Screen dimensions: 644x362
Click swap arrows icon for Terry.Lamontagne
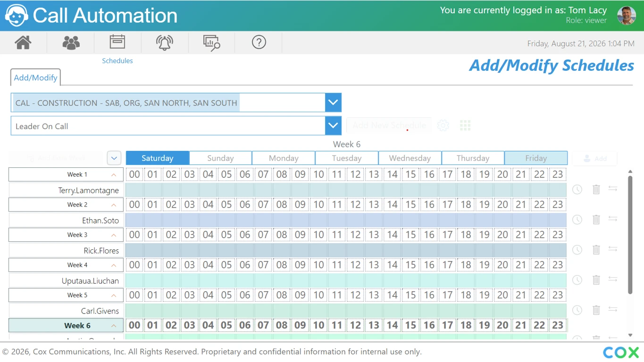pyautogui.click(x=613, y=189)
